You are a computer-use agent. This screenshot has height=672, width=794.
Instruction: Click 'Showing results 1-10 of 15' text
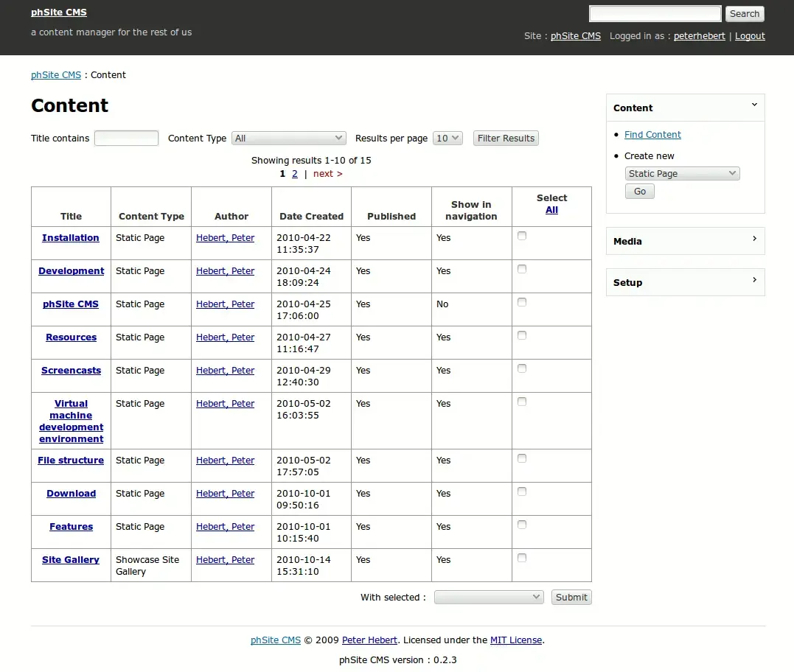(311, 161)
